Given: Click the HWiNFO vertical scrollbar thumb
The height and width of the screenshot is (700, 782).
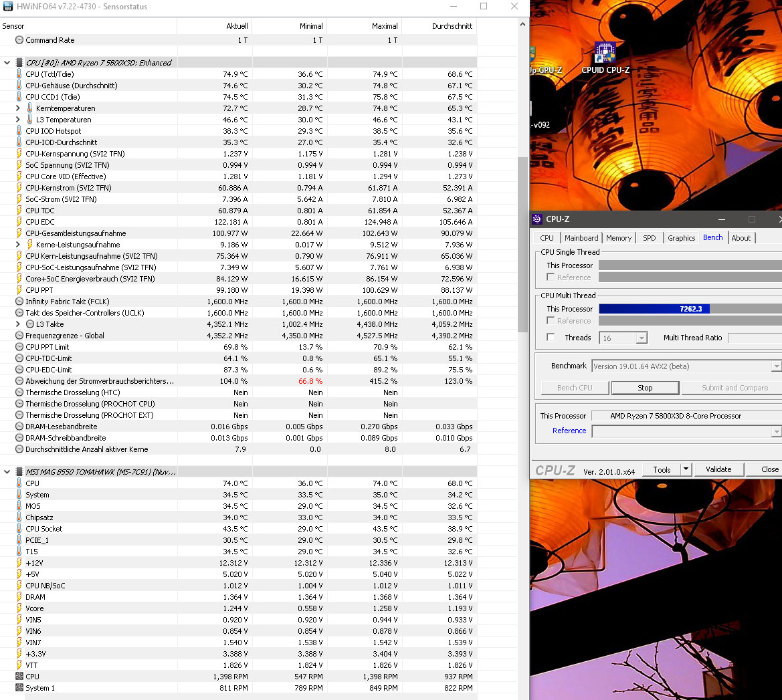Looking at the screenshot, I should coord(522,244).
